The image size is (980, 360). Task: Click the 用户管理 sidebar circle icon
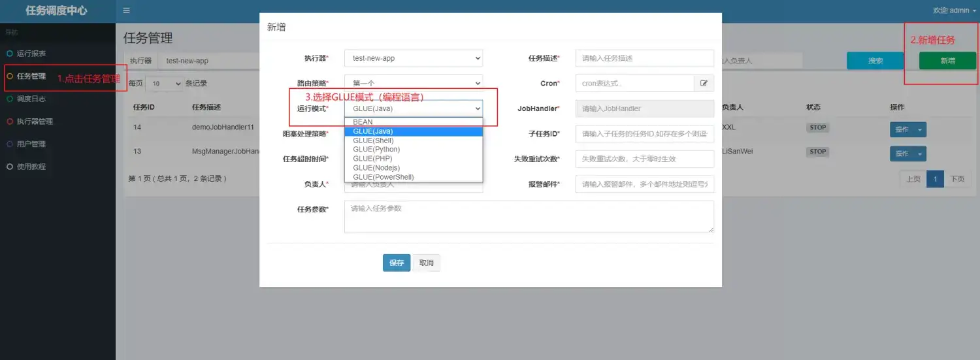pyautogui.click(x=9, y=144)
